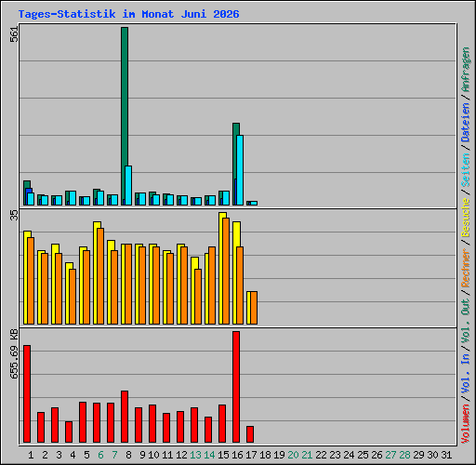This screenshot has height=465, width=476.
Task: Click the orange hosts bar for day 17
Action: point(254,308)
